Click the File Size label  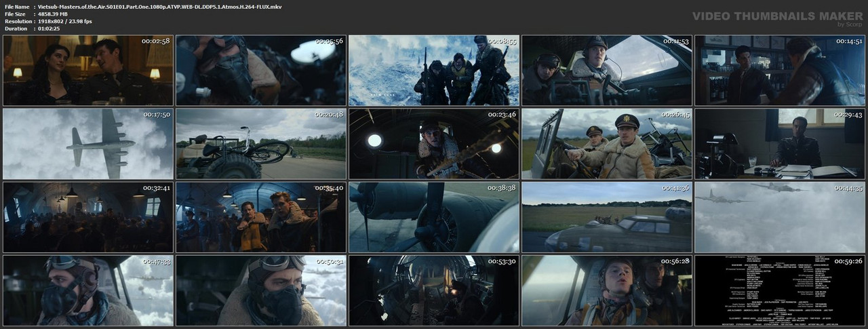(x=15, y=14)
